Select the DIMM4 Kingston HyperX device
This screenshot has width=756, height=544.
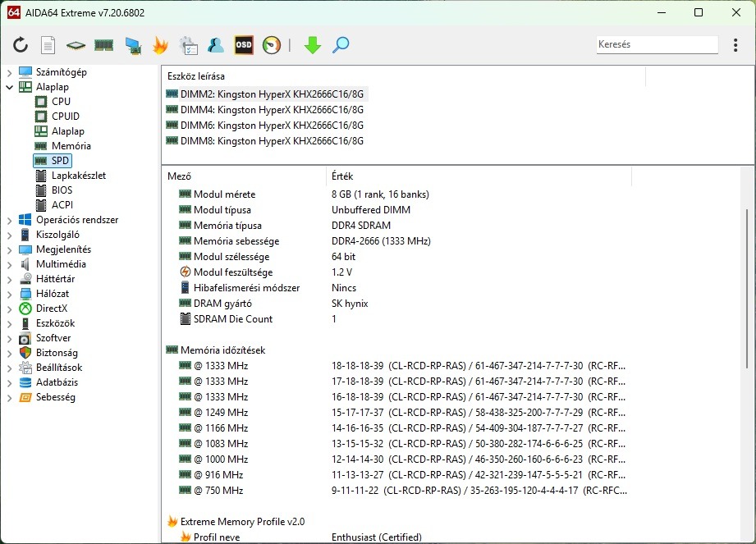pyautogui.click(x=266, y=110)
